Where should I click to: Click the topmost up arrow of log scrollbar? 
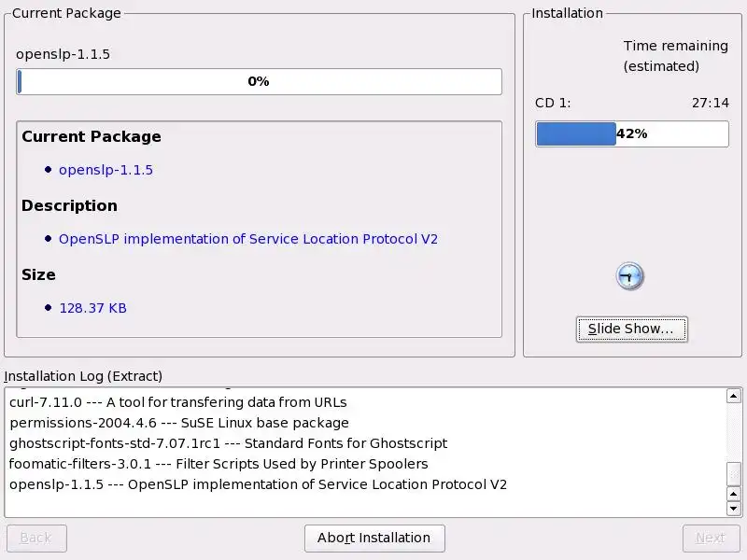(x=734, y=397)
